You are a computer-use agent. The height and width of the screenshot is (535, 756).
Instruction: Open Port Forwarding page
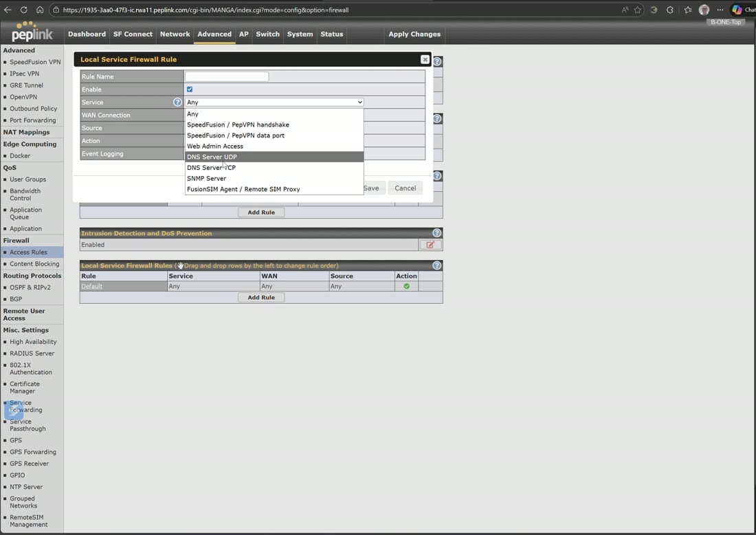[x=33, y=120]
